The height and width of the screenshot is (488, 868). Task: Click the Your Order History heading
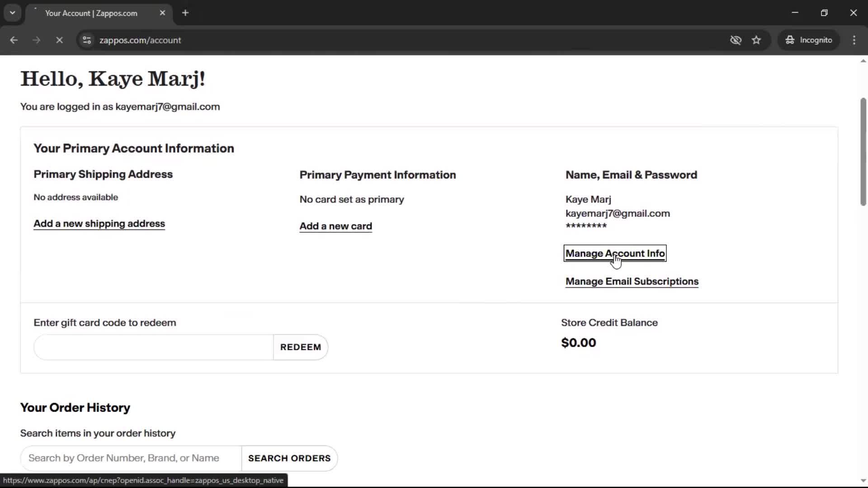75,408
